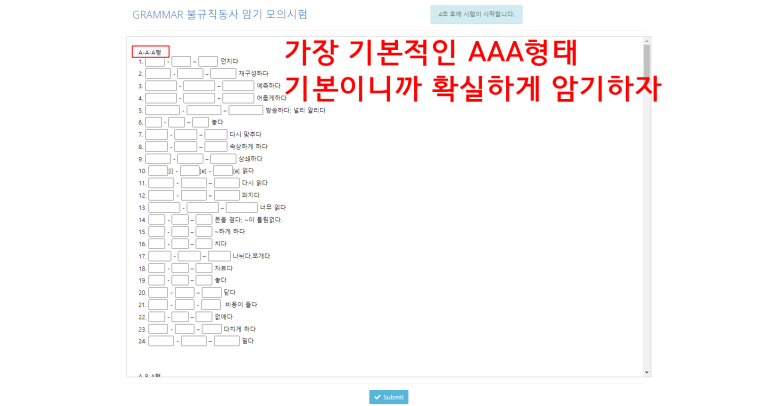This screenshot has height=406, width=773.
Task: Focus first input box of row 12
Action: tap(161, 195)
